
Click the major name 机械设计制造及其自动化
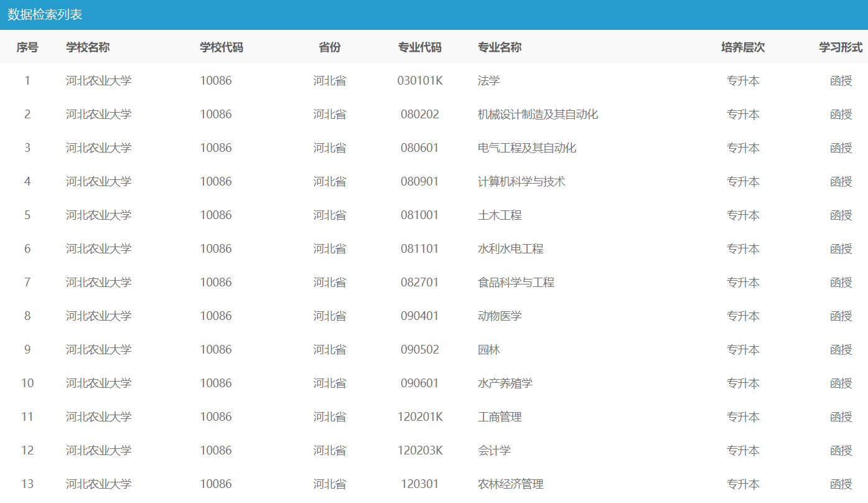point(538,115)
